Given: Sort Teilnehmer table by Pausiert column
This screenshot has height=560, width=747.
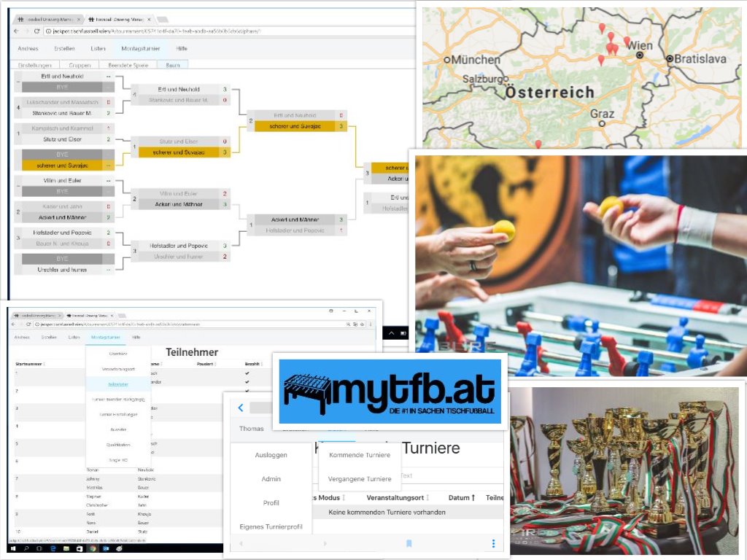Looking at the screenshot, I should (x=205, y=364).
